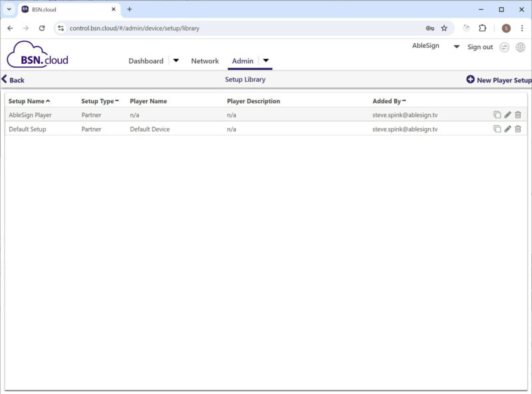Select the Dashboard menu item
The width and height of the screenshot is (532, 394).
145,60
